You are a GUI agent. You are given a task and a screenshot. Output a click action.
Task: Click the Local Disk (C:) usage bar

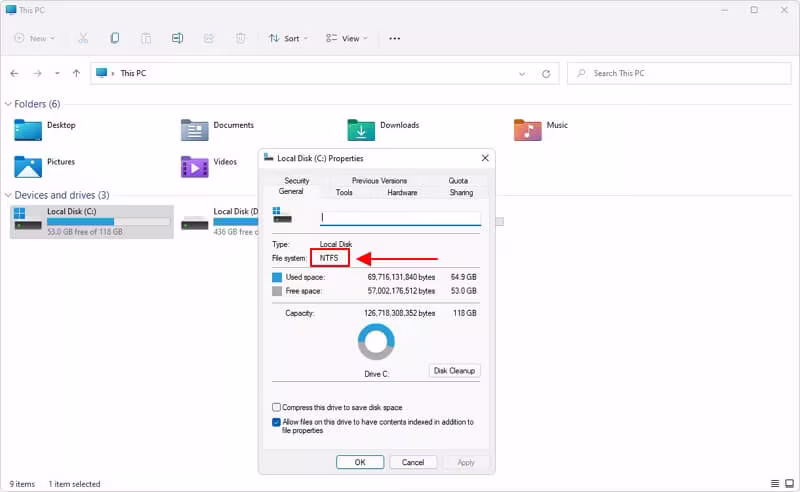pyautogui.click(x=108, y=222)
